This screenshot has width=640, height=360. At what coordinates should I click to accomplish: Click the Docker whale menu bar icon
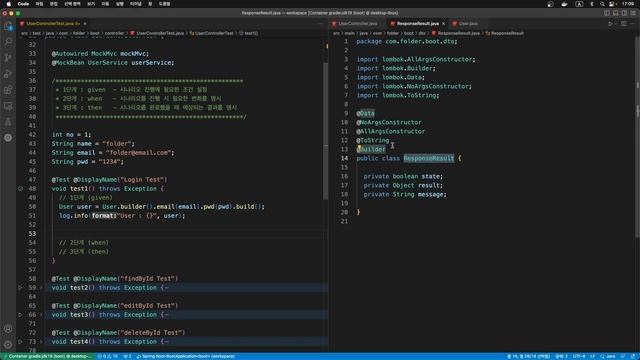click(x=564, y=4)
